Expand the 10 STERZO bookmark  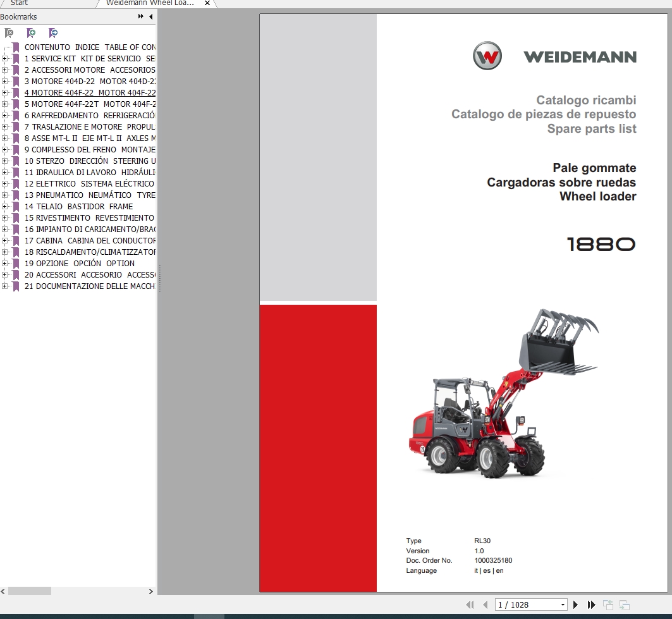(4, 161)
